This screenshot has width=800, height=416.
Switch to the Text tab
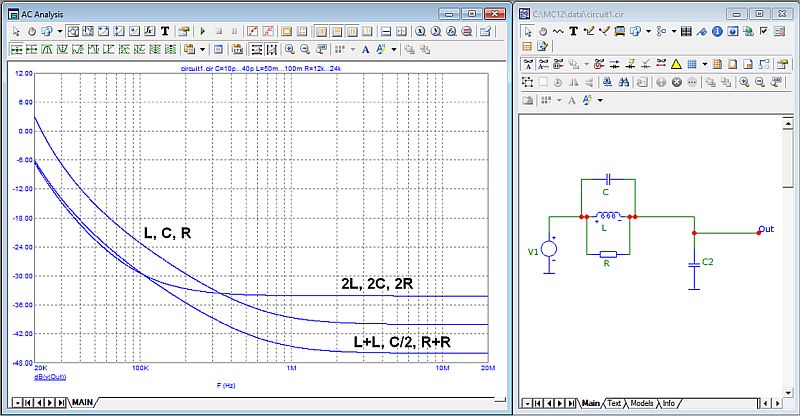[x=614, y=404]
